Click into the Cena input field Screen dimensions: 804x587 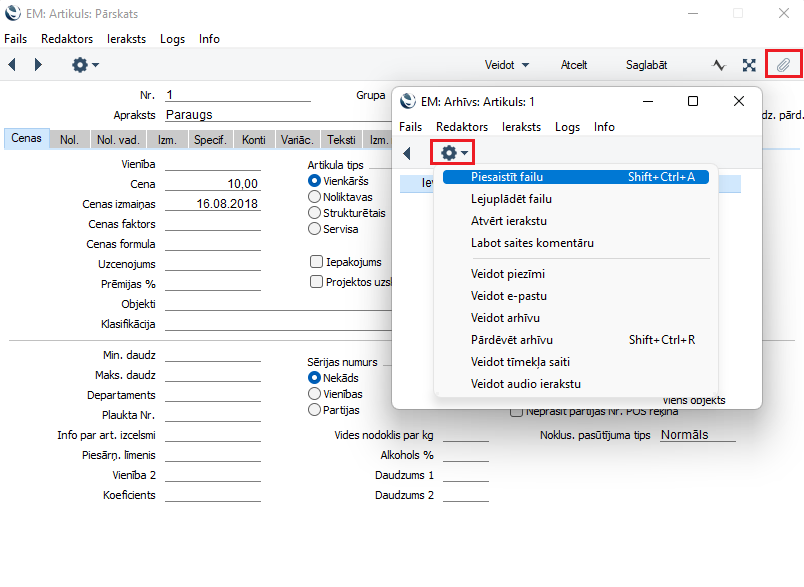(x=212, y=185)
